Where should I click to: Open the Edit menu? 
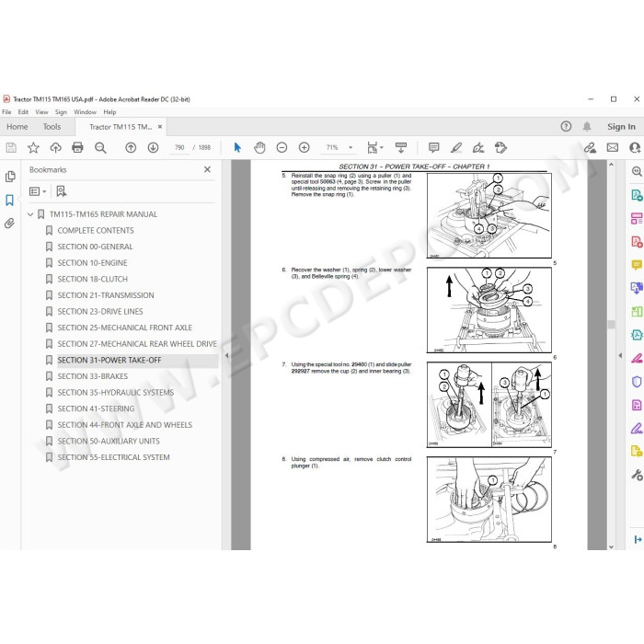23,111
